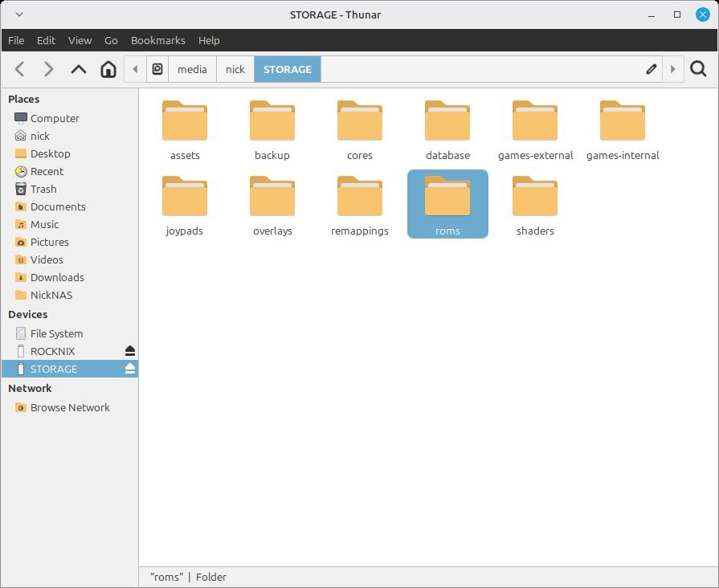
Task: Open the cores folder
Action: 360,130
